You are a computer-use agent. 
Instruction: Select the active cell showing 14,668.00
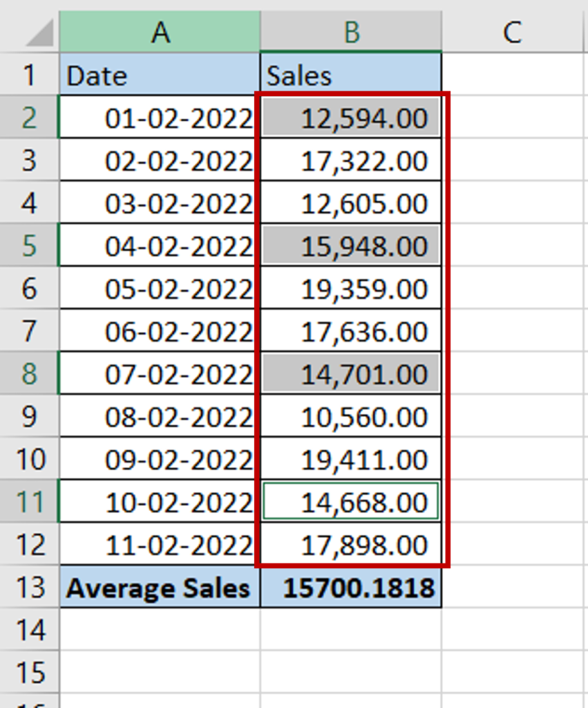click(x=351, y=502)
